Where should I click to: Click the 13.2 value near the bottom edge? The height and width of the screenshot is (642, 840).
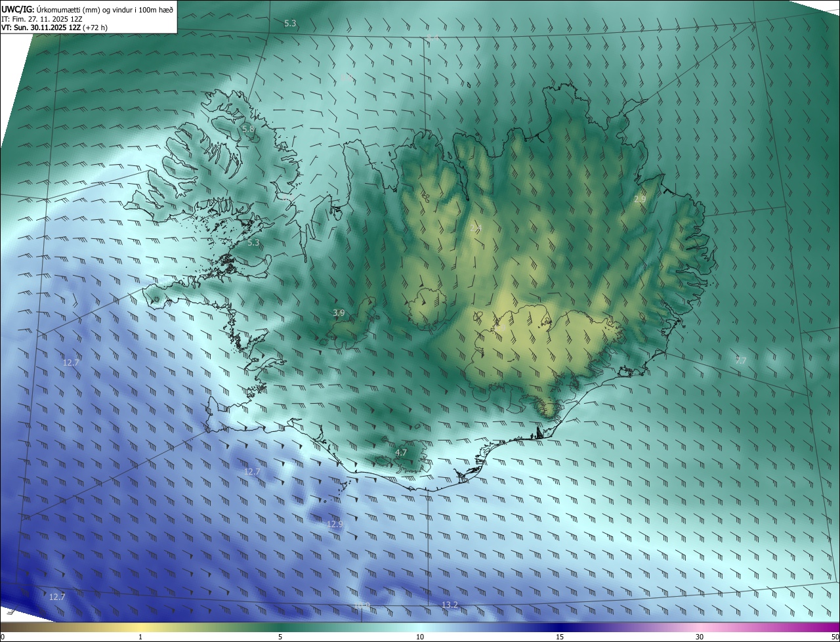point(450,605)
